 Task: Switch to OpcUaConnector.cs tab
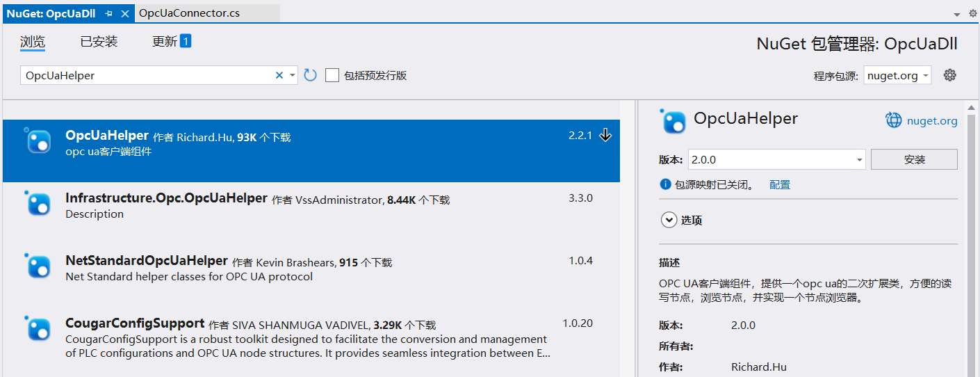point(189,13)
